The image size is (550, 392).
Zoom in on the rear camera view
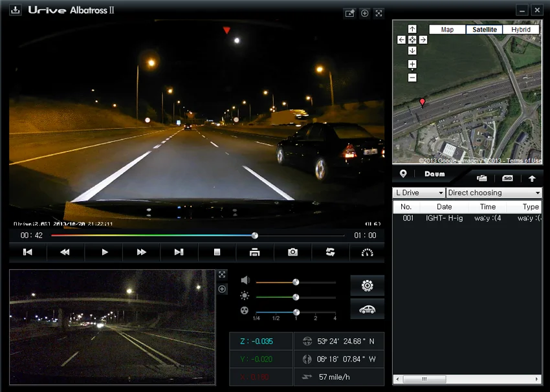[222, 289]
